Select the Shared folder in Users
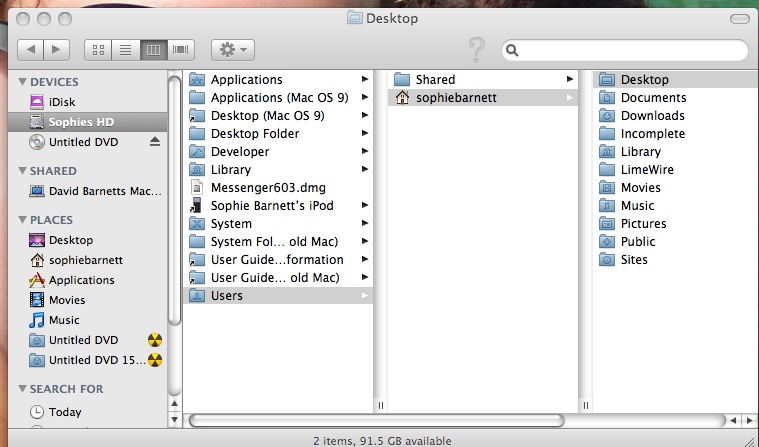The height and width of the screenshot is (447, 759). coord(483,79)
